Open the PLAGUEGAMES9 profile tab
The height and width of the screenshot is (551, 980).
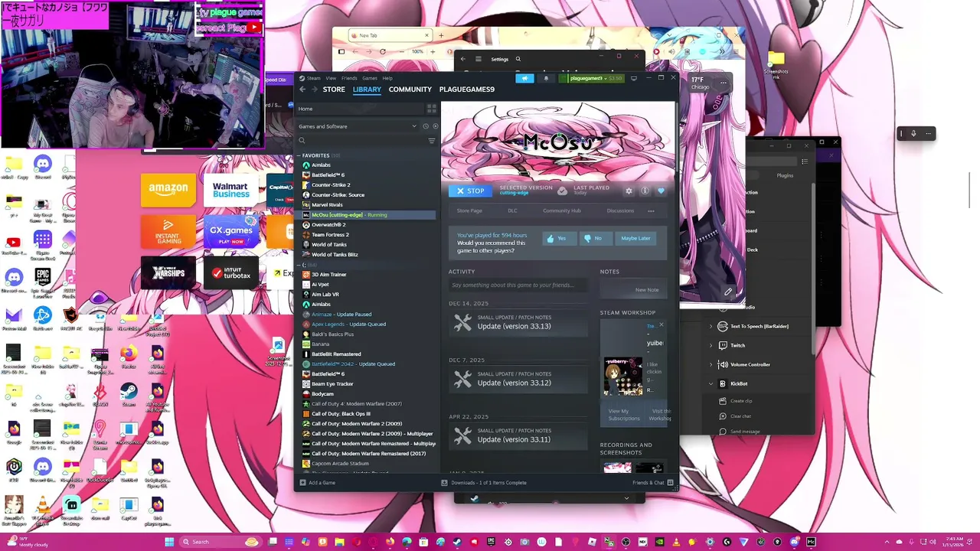[x=467, y=90]
